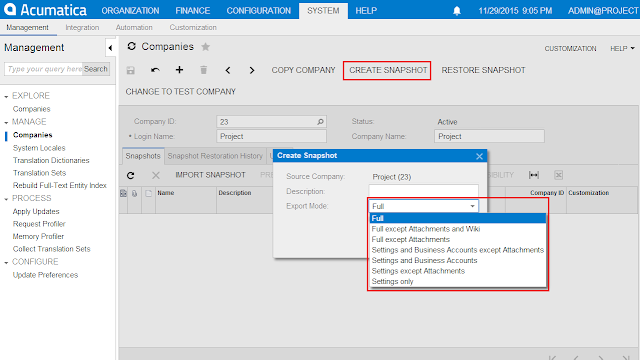The image size is (640, 360).
Task: Go to next company record
Action: point(252,70)
